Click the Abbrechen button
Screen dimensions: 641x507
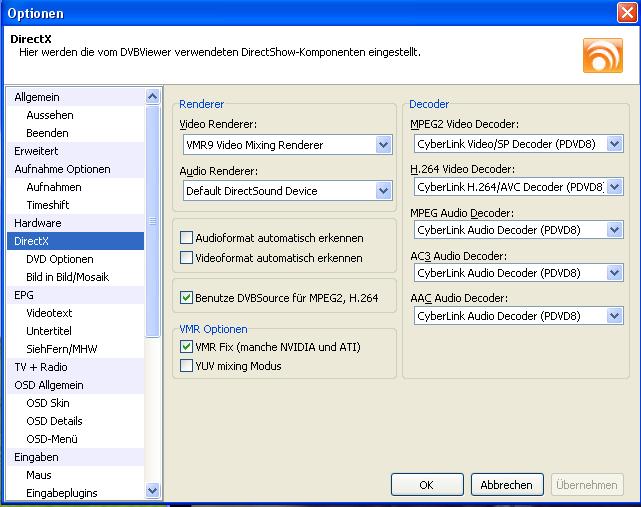pyautogui.click(x=507, y=485)
